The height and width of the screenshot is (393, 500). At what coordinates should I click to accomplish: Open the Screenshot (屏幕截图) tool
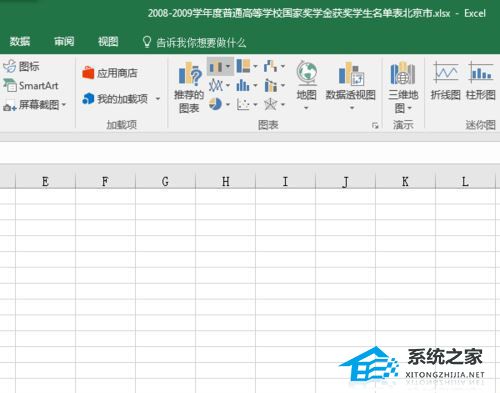click(35, 105)
